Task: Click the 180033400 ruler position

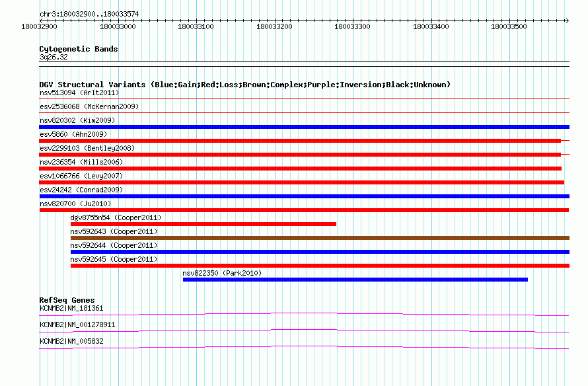Action: point(431,26)
